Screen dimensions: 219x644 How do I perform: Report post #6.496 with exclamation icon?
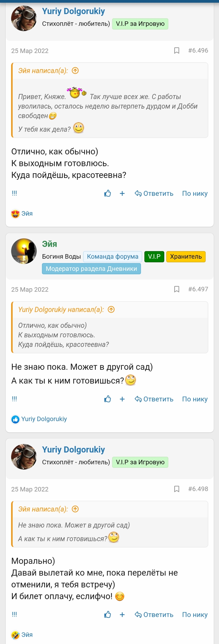[x=14, y=193]
